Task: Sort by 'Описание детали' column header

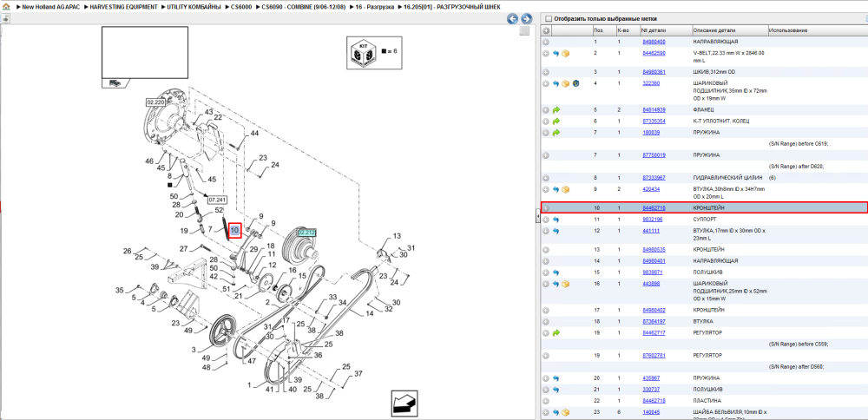Action: (730, 30)
